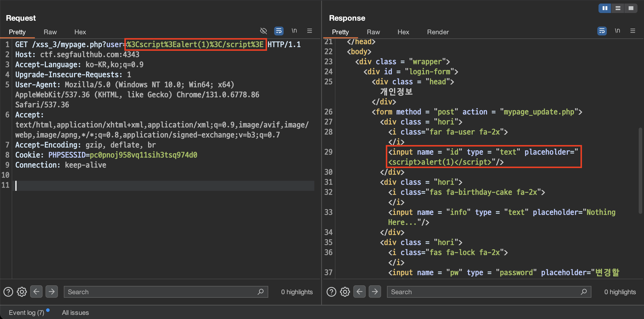The image size is (644, 319).
Task: Go to next match in request search
Action: point(52,292)
